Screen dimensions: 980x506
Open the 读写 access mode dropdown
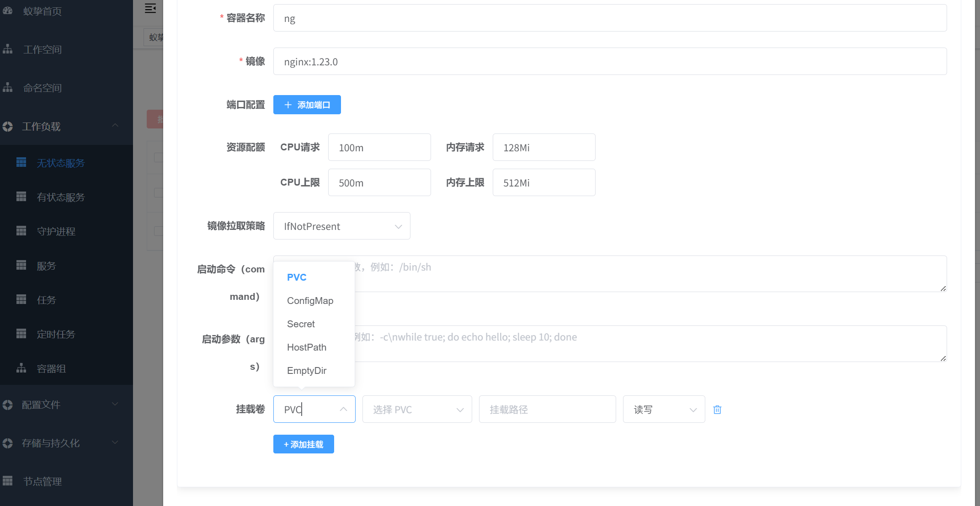[x=664, y=410]
